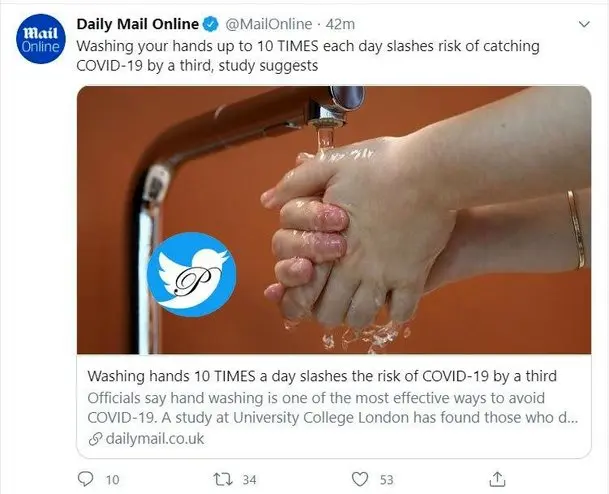Viewport: 609px width, 494px height.
Task: Open the 42m timestamp link
Action: click(x=340, y=24)
